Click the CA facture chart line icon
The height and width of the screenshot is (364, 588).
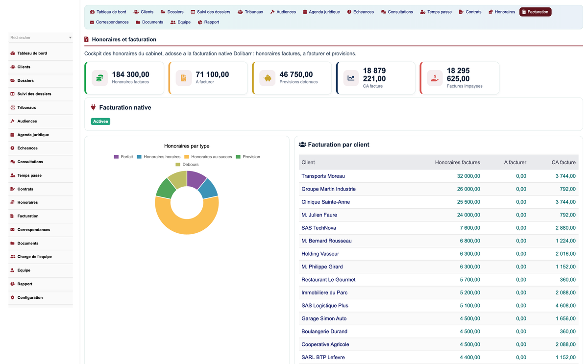351,78
